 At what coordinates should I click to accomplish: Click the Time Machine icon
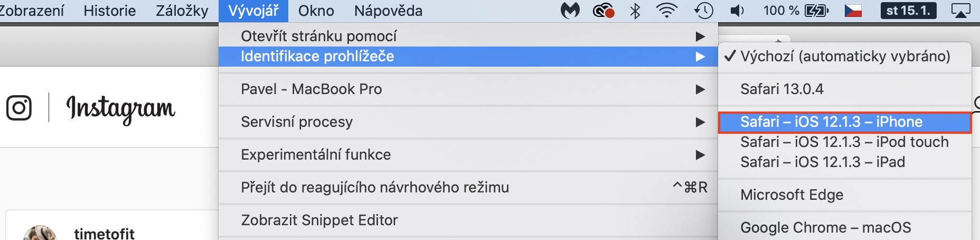pos(703,11)
